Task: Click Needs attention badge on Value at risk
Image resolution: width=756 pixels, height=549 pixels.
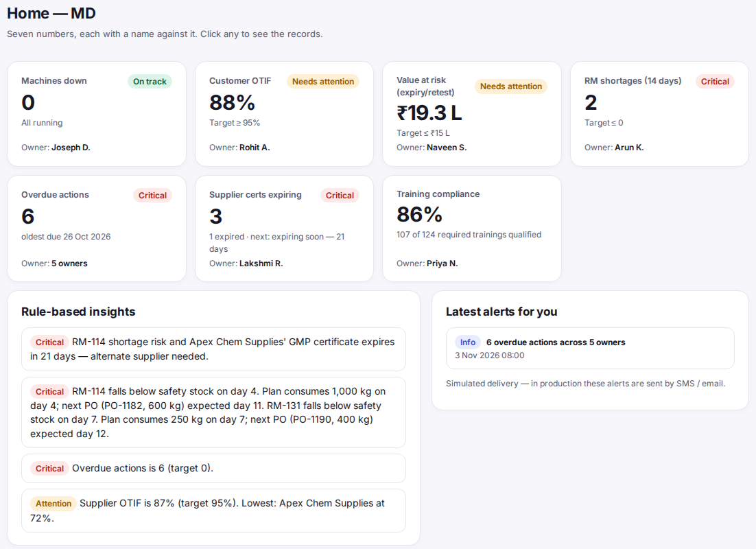Action: click(x=510, y=86)
